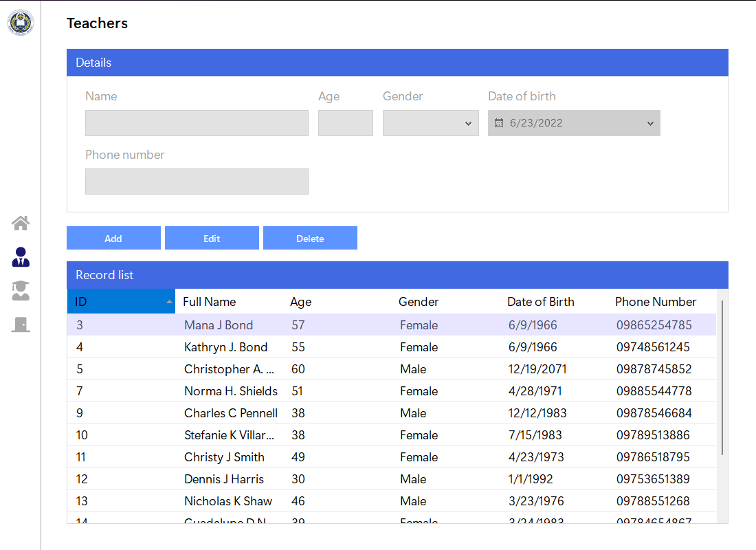Click the Delete button
This screenshot has height=550, width=756.
[x=310, y=239]
